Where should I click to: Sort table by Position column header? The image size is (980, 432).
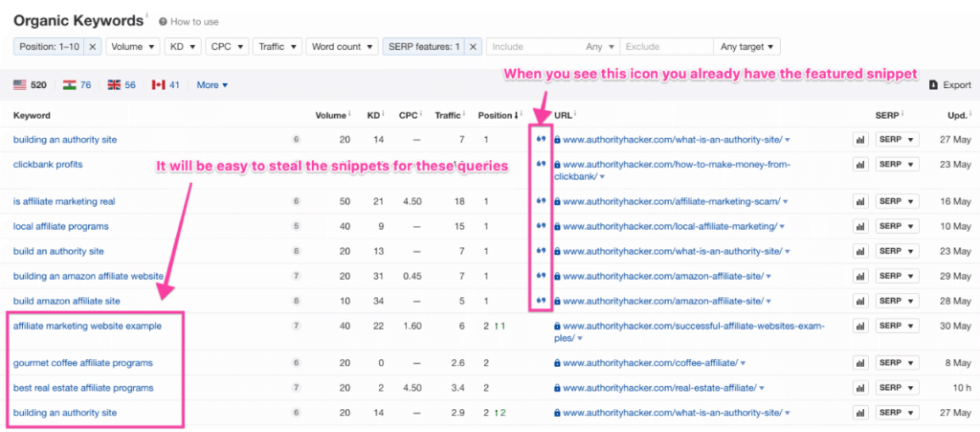click(x=498, y=116)
